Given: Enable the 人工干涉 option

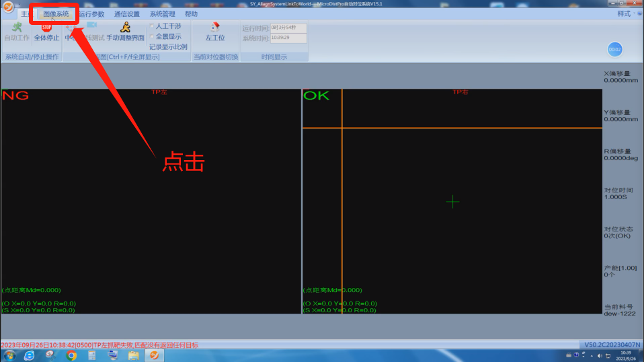Looking at the screenshot, I should click(x=152, y=26).
